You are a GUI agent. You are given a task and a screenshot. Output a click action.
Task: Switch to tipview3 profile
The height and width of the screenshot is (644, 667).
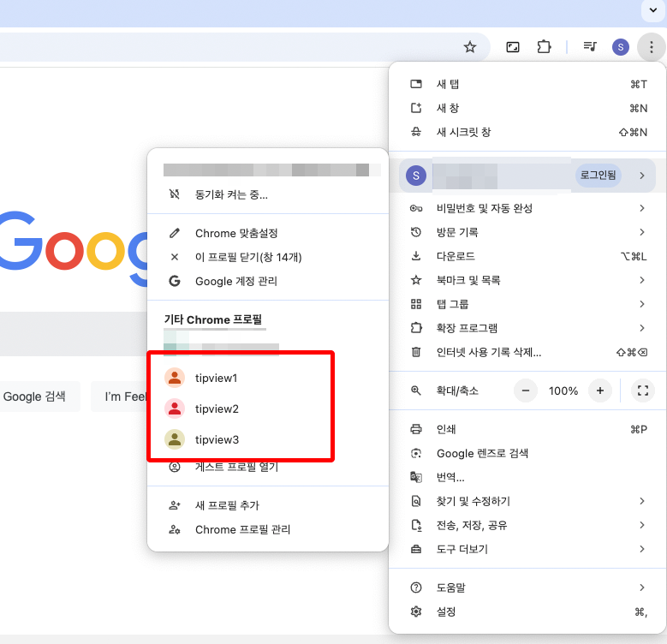(267, 439)
